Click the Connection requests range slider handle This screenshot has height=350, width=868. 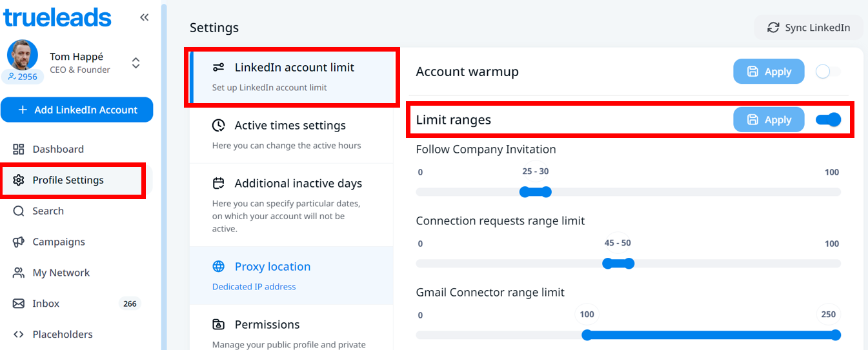click(607, 264)
